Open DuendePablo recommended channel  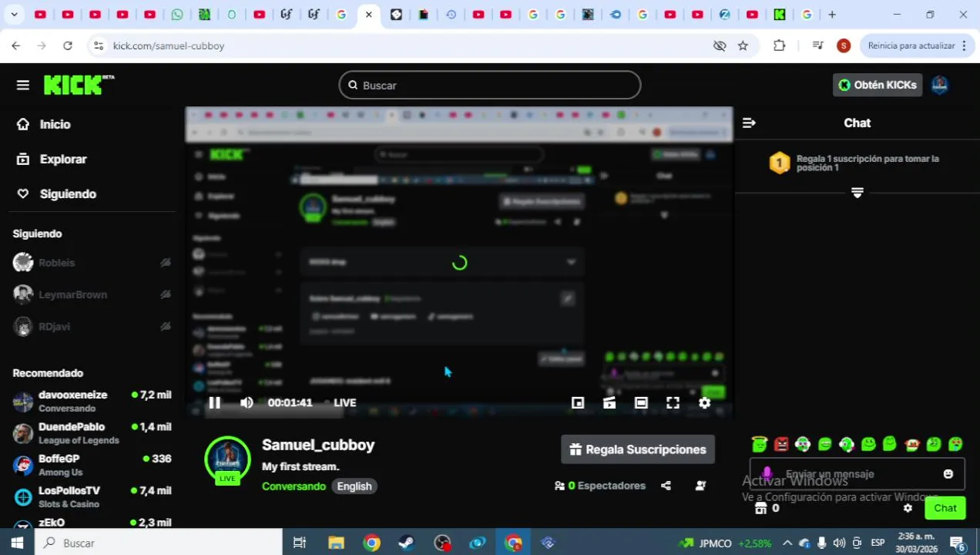pos(92,433)
